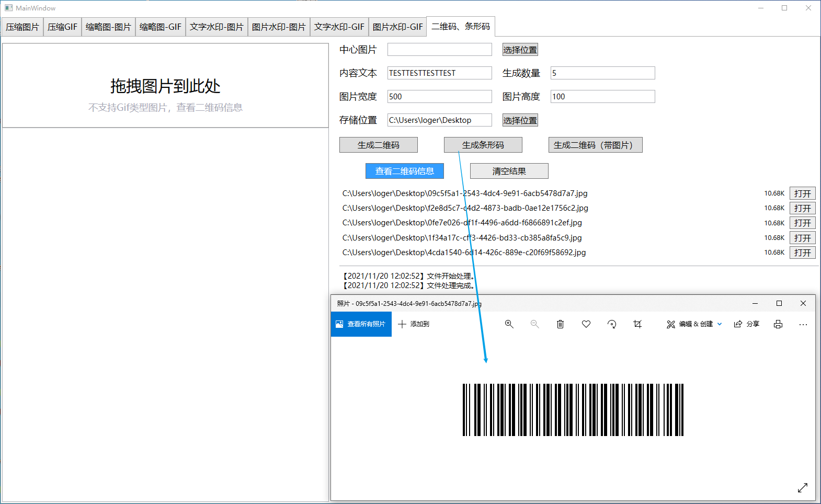The height and width of the screenshot is (504, 821).
Task: Open the 0fe7e026 file with 打开
Action: pyautogui.click(x=803, y=223)
